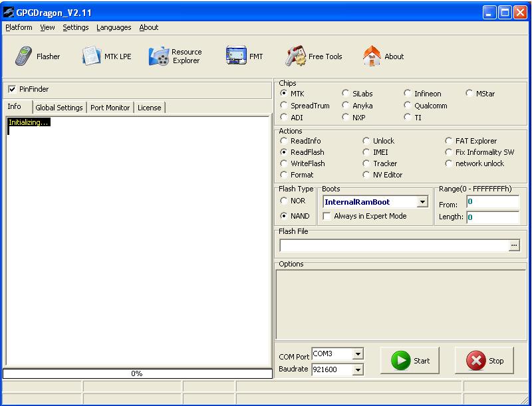
Task: Browse for flash file with ellipsis button
Action: coord(514,245)
